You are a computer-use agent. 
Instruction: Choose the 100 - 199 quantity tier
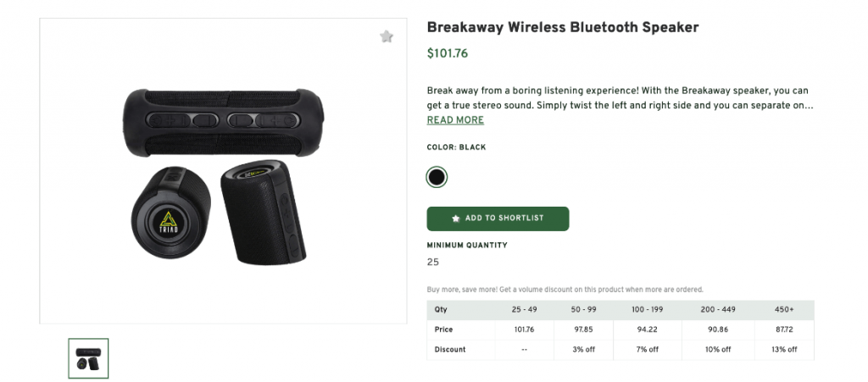pos(649,309)
